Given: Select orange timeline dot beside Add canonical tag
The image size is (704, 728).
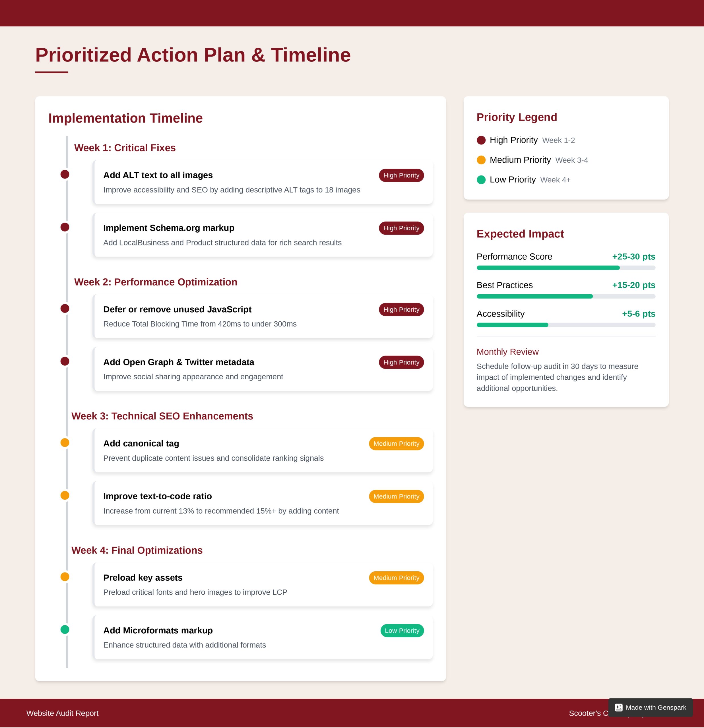Looking at the screenshot, I should tap(65, 443).
